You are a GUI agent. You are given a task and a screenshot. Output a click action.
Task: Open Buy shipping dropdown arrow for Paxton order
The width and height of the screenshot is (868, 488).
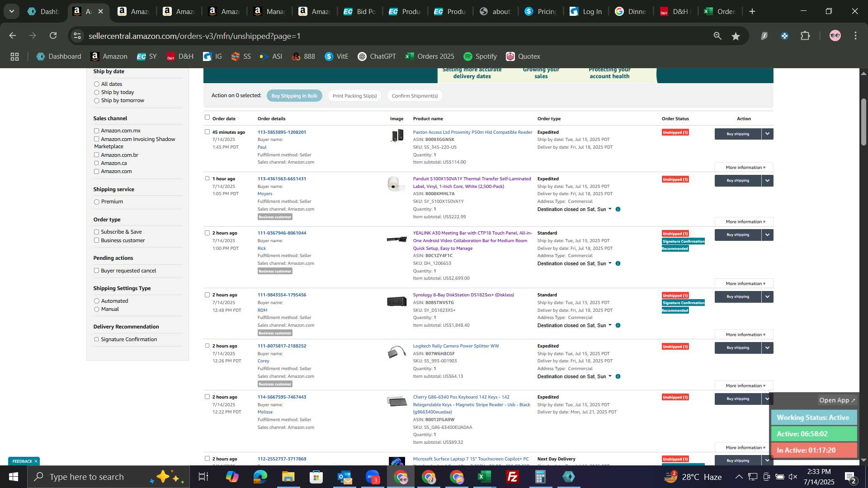coord(767,134)
